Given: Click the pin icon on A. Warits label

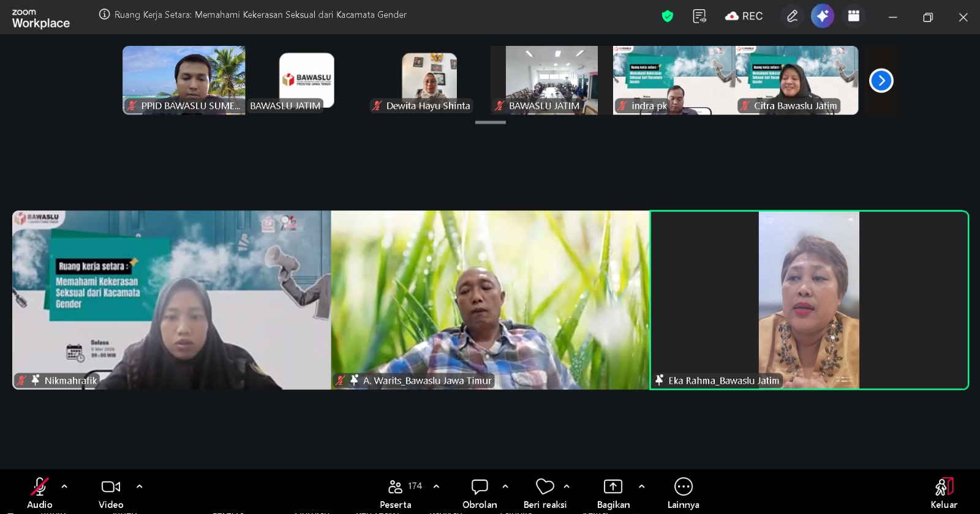Looking at the screenshot, I should click(354, 380).
